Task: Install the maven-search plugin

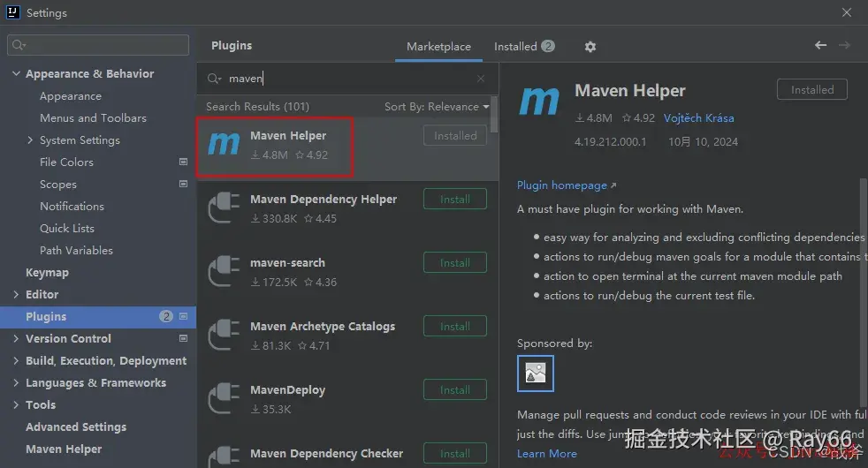Action: tap(455, 263)
